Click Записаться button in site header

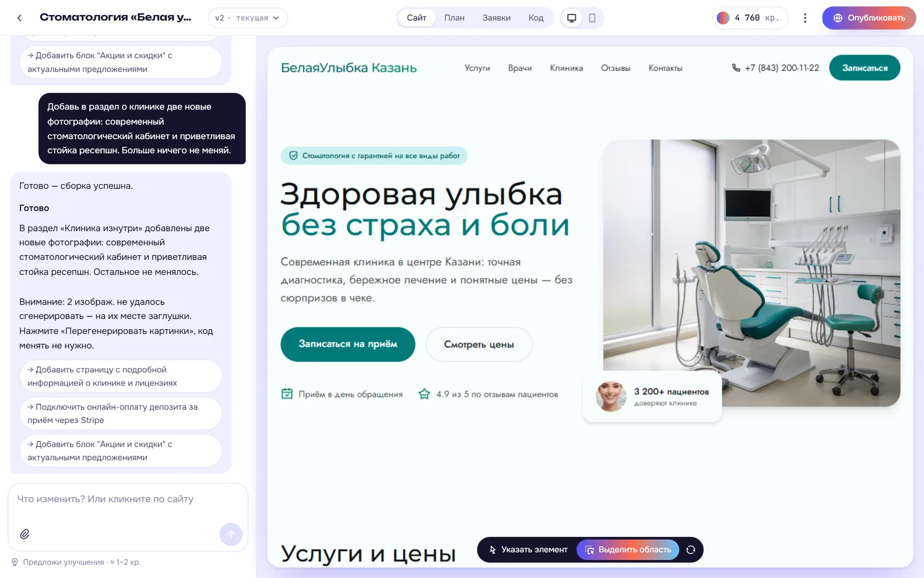(x=865, y=68)
